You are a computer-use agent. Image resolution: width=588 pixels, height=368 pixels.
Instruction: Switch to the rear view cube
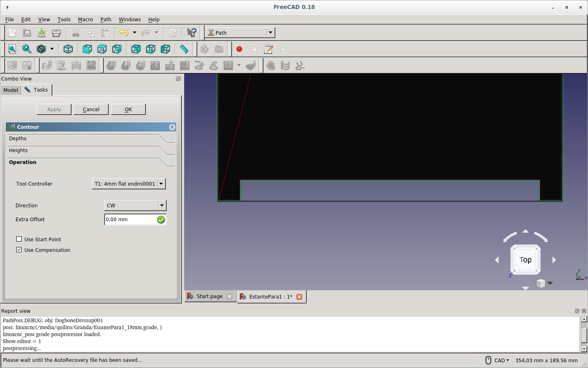[136, 49]
